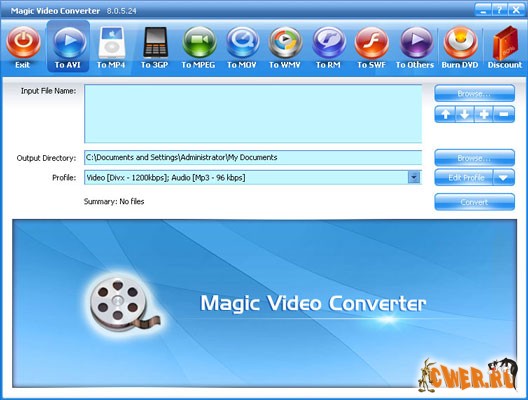
Task: Open the Discount shopping bag icon
Action: [505, 43]
